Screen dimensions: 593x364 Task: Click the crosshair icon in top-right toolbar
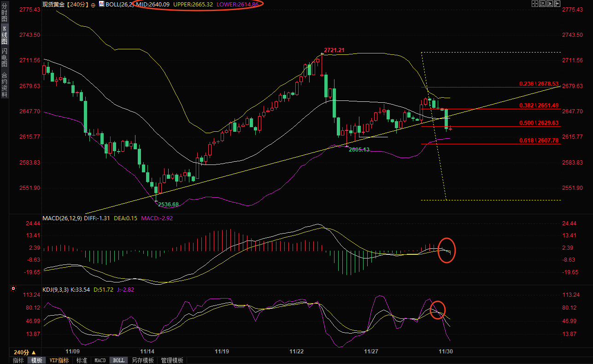click(x=535, y=4)
